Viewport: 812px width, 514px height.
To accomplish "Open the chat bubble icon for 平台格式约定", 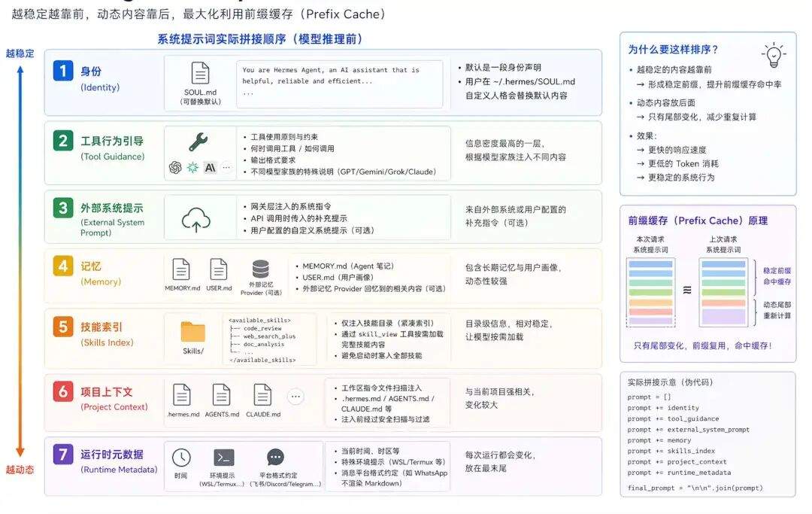I will 274,457.
